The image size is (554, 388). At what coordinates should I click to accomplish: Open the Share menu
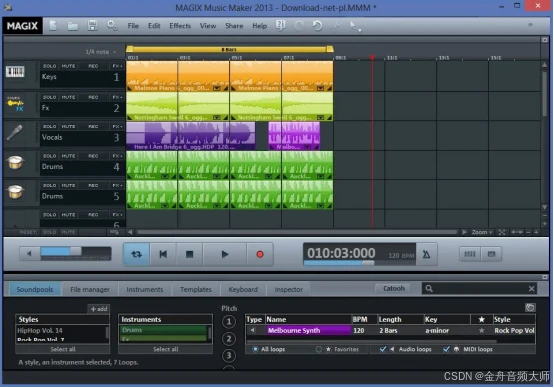(x=234, y=26)
